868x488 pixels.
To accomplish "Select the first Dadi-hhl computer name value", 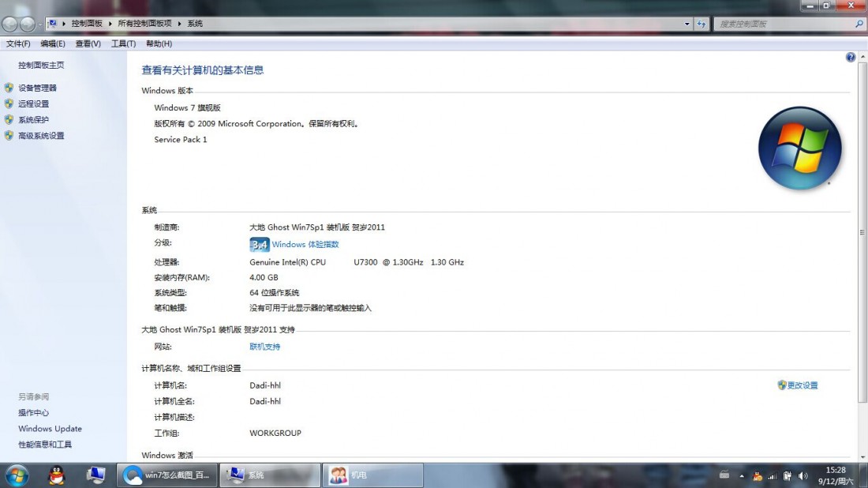I will [264, 385].
